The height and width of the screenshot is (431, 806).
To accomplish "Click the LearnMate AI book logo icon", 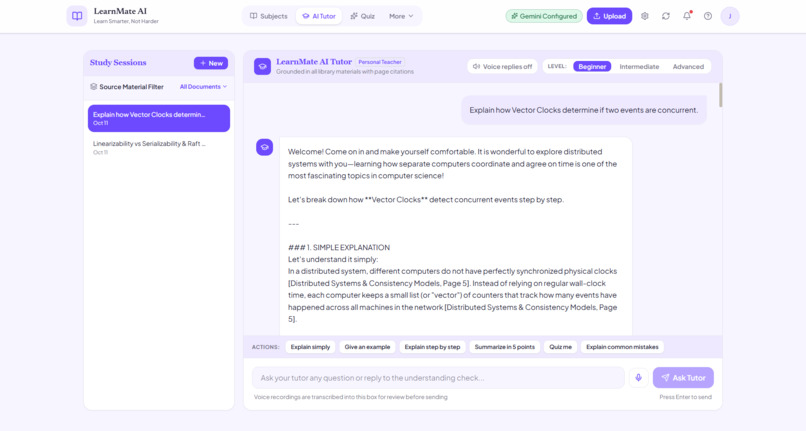I will coord(77,16).
